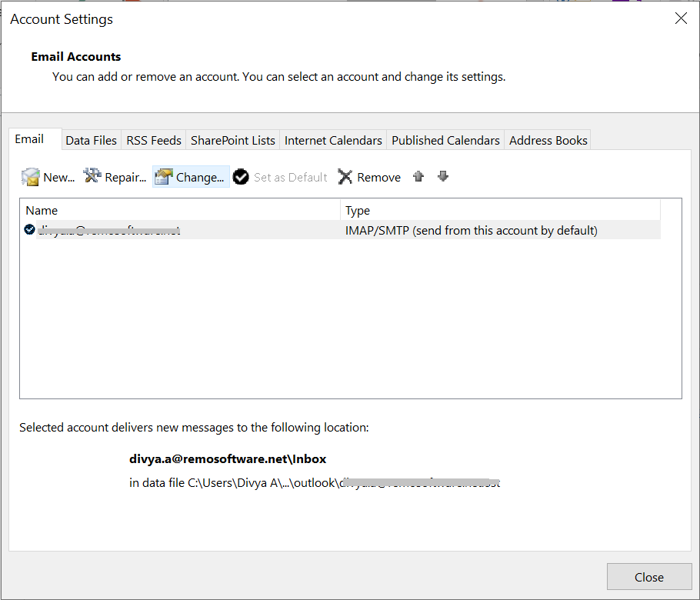
Task: Click the Repair tools icon
Action: pos(92,176)
